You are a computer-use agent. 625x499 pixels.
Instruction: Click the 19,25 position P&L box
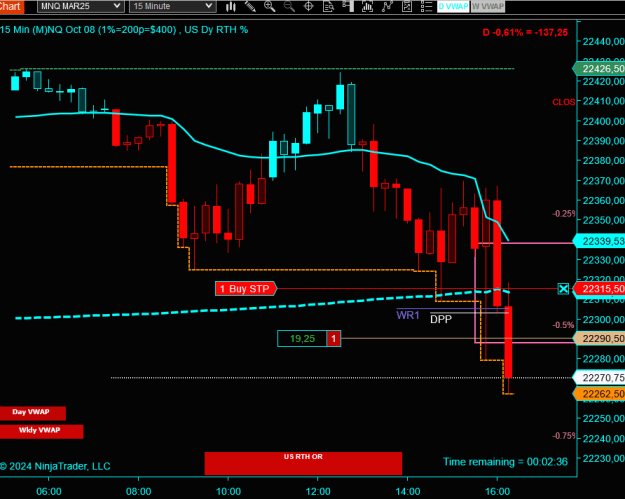pyautogui.click(x=302, y=339)
